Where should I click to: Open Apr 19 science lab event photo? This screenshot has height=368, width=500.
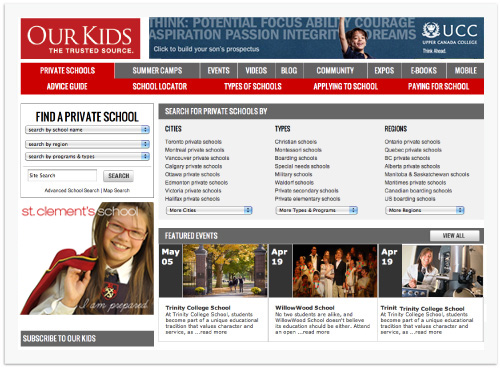pyautogui.click(x=442, y=271)
